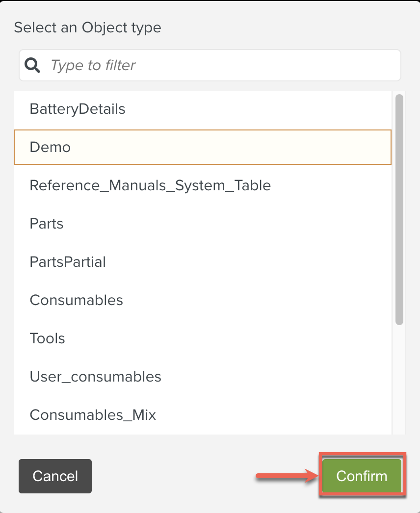The width and height of the screenshot is (420, 513).
Task: Choose Consumables in the list
Action: point(76,300)
